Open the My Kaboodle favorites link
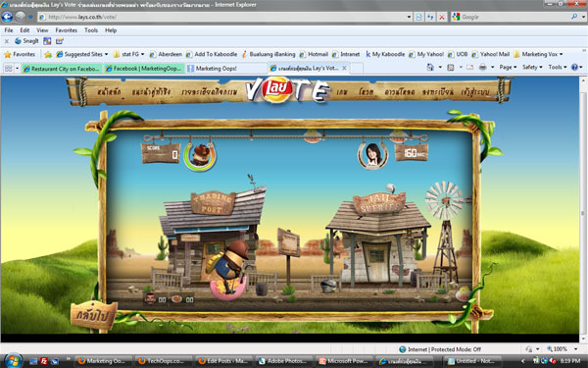The image size is (588, 368). (385, 54)
